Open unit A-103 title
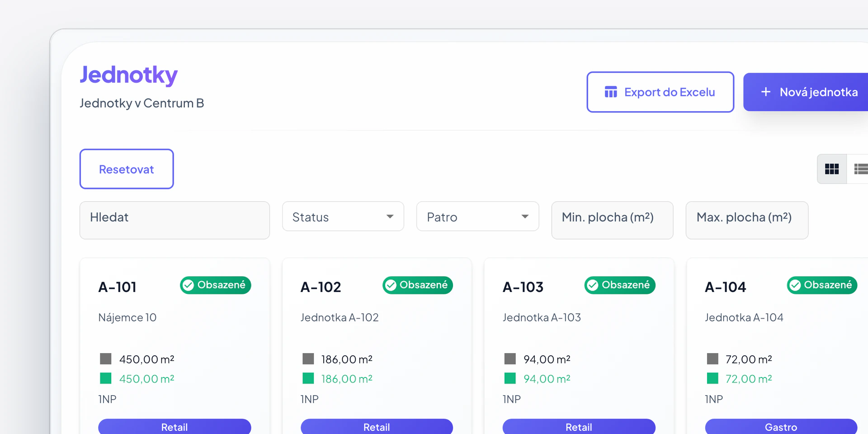 coord(523,287)
